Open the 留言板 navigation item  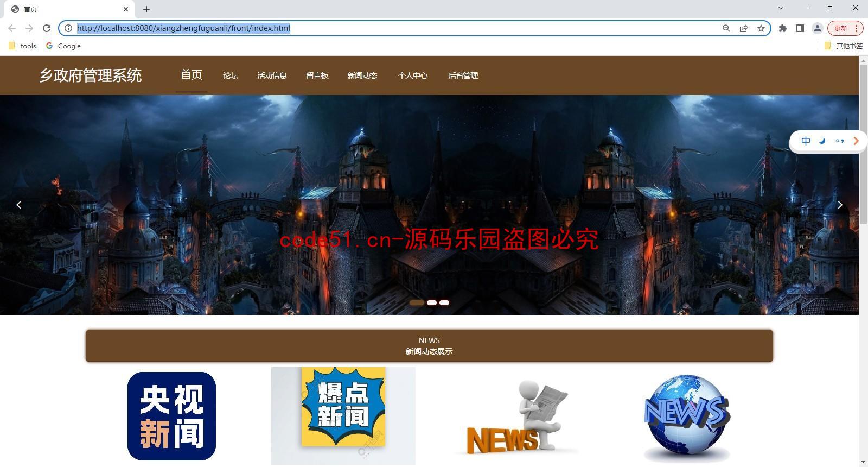pyautogui.click(x=317, y=75)
